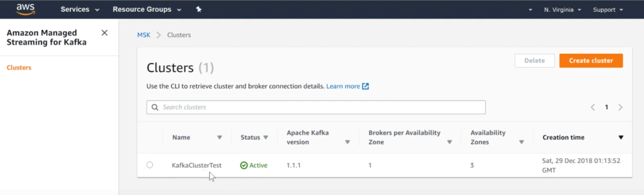
Task: Click the search magnifier icon
Action: (155, 107)
